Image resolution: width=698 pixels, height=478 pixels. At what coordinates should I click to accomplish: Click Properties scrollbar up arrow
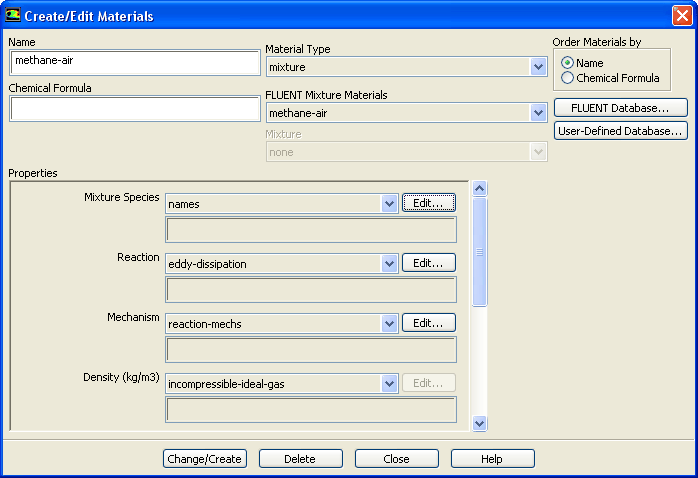click(479, 189)
